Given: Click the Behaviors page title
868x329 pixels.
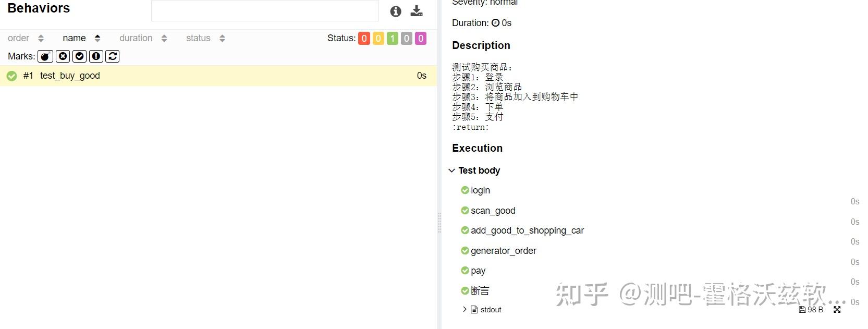Looking at the screenshot, I should tap(39, 8).
